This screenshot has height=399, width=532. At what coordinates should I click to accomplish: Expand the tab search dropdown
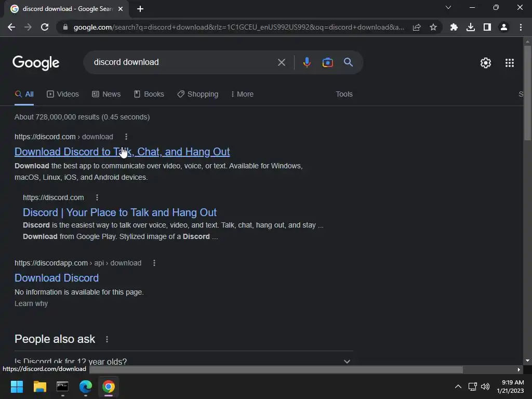click(x=448, y=7)
